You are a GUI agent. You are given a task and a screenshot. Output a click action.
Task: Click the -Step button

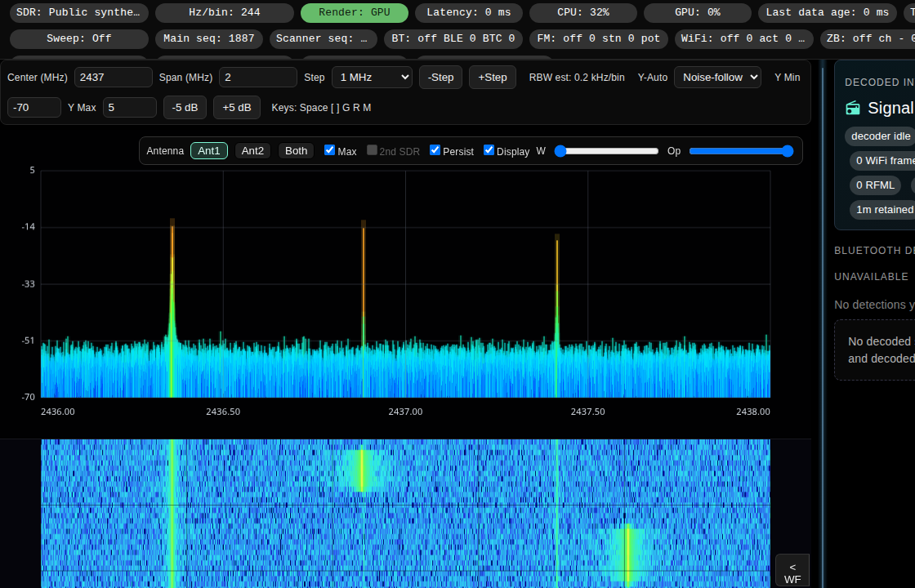coord(440,77)
